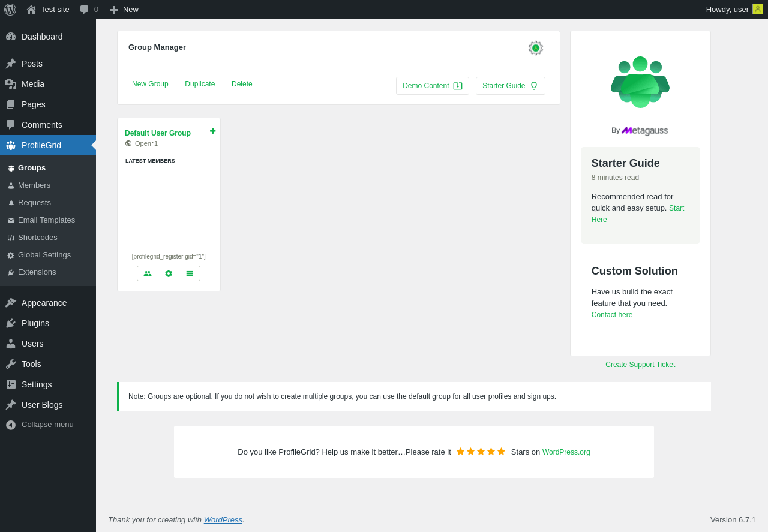Click Create Support Ticket
Viewport: 768px width, 532px height.
(x=640, y=365)
